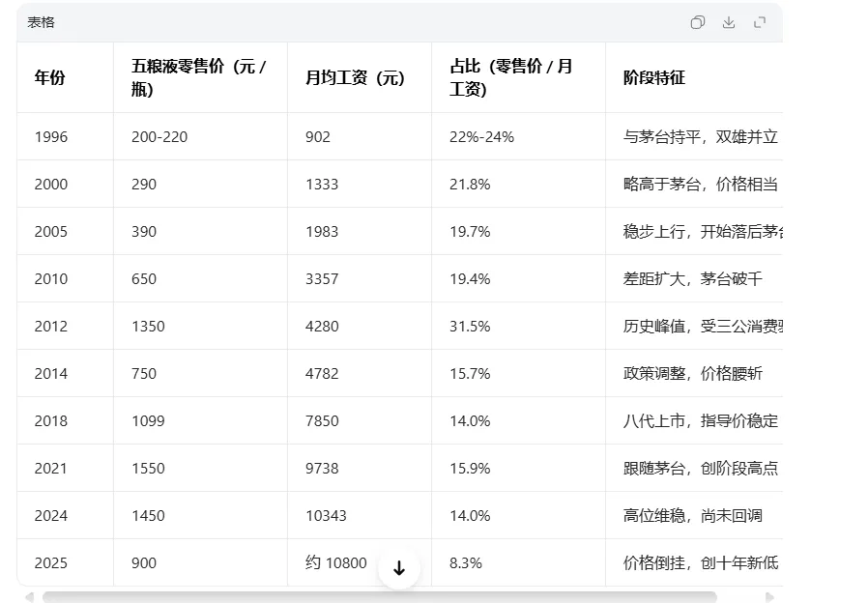Select the price cell 750

tap(200, 373)
